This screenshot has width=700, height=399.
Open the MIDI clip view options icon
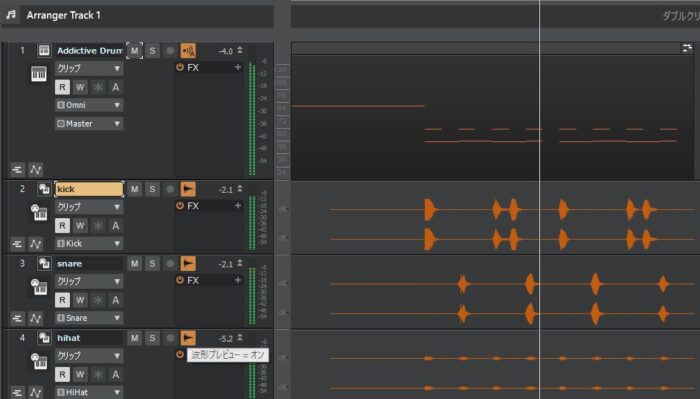click(x=687, y=48)
